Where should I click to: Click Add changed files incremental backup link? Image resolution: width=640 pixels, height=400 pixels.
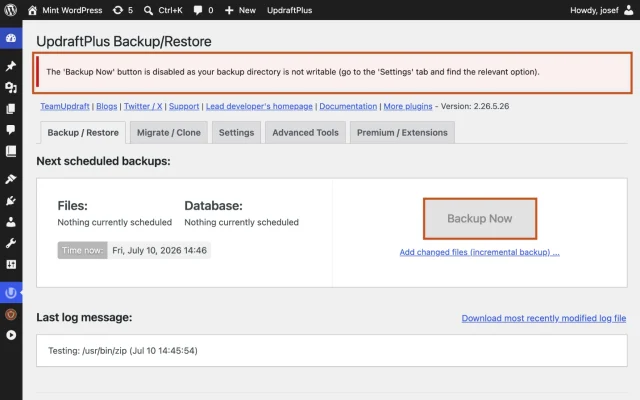(x=480, y=252)
